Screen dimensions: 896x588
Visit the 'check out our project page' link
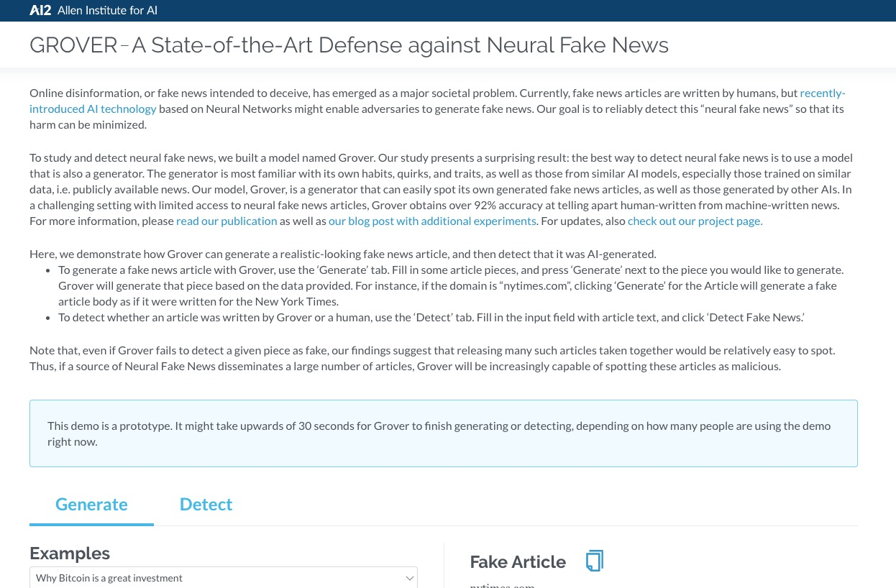tap(695, 221)
